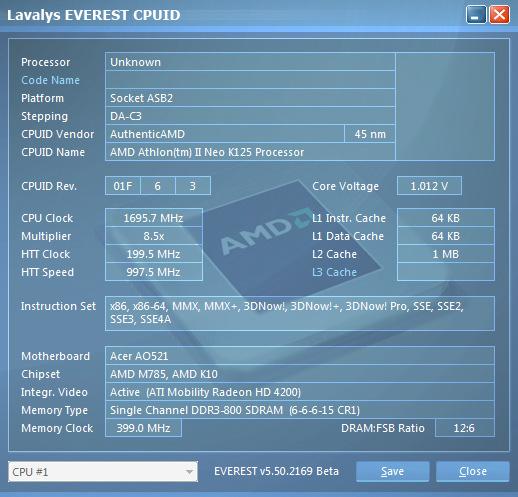This screenshot has height=497, width=518.
Task: Minimize the EVEREST CPUID window
Action: pyautogui.click(x=476, y=15)
